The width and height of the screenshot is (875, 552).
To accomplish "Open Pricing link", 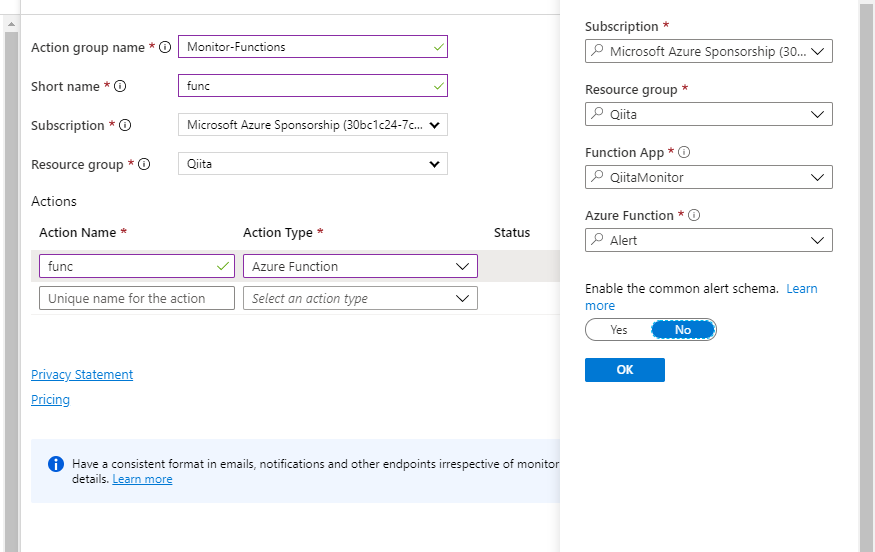I will point(50,400).
